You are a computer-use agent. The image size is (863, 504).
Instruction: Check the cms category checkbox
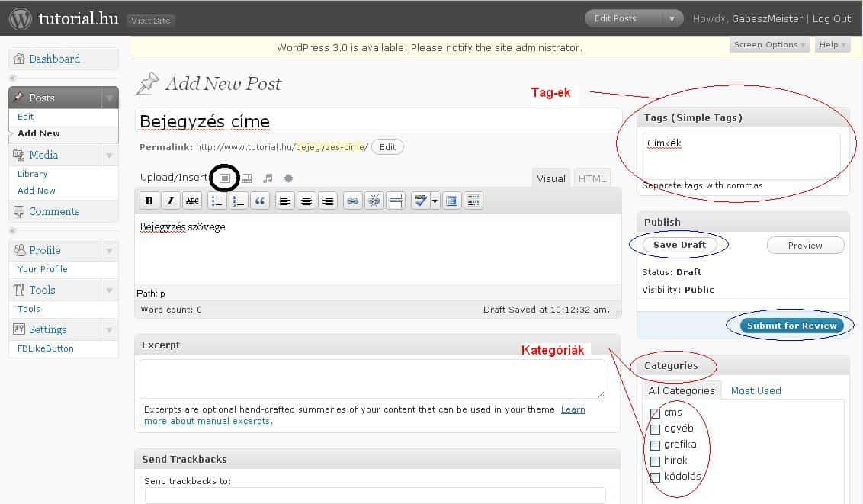click(x=655, y=413)
